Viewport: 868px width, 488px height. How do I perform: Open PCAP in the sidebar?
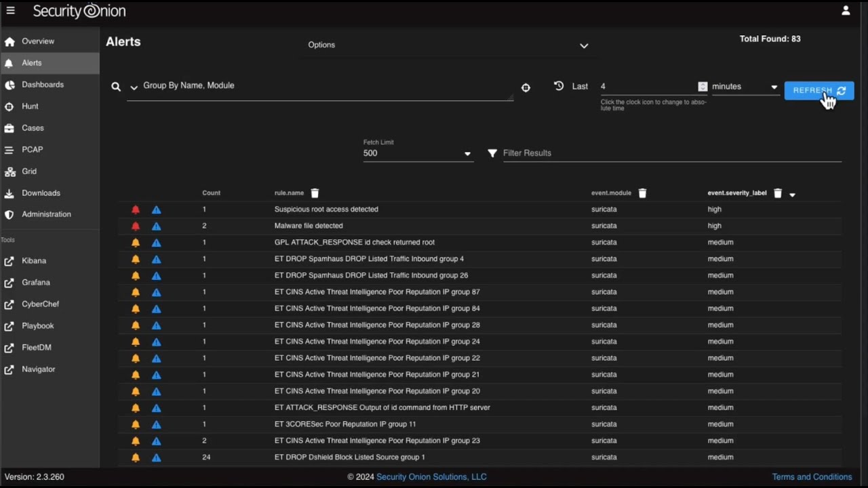tap(50, 150)
